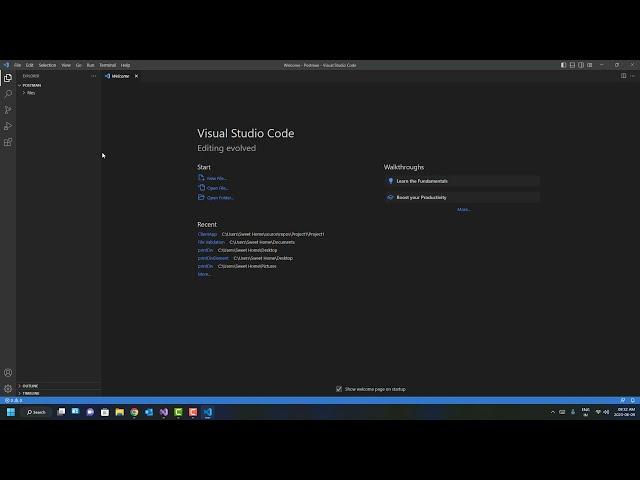Toggle Show welcome page on startup checkbox

pyautogui.click(x=339, y=389)
